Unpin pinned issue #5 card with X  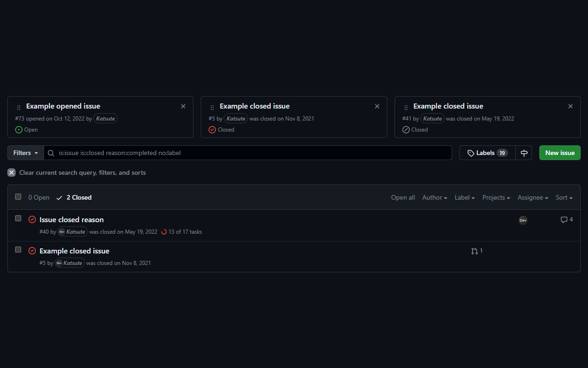pos(377,106)
